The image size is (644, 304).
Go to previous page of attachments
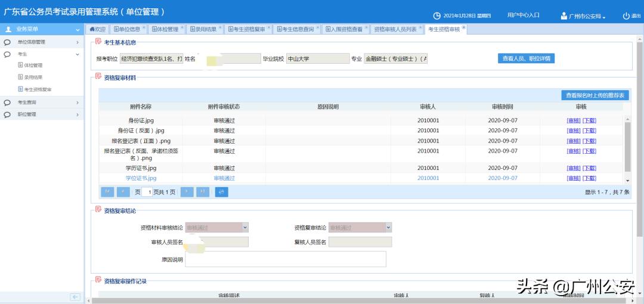pos(123,192)
